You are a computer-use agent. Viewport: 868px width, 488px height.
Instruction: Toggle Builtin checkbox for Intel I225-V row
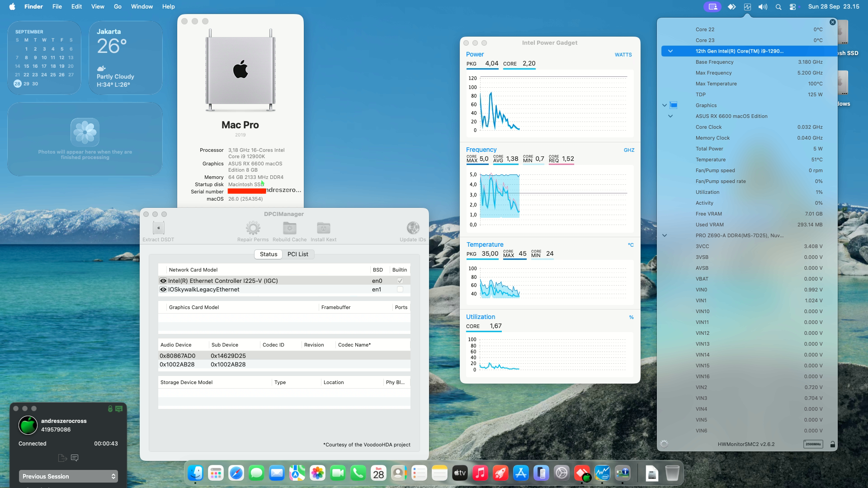click(400, 281)
